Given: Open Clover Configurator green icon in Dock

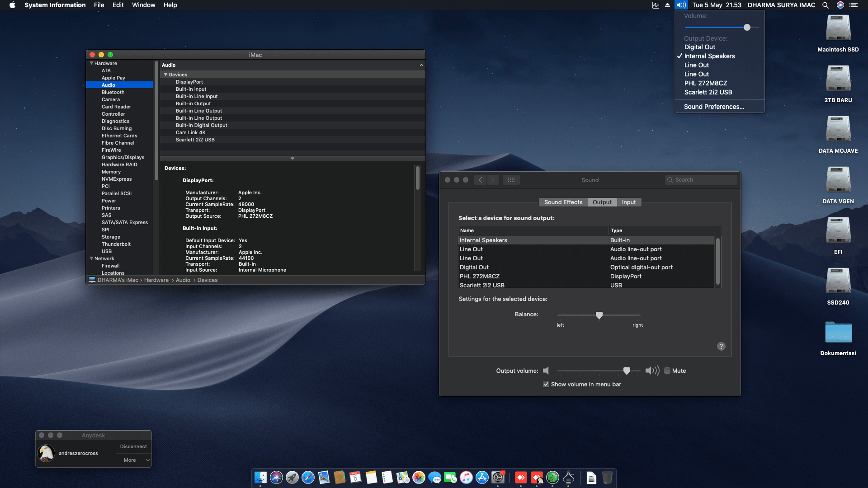Looking at the screenshot, I should tap(552, 477).
